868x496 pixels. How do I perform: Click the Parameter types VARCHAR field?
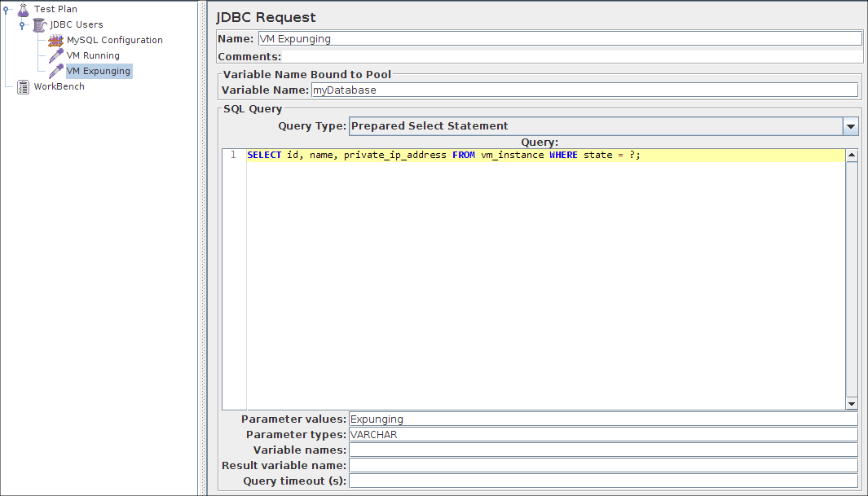(x=602, y=435)
